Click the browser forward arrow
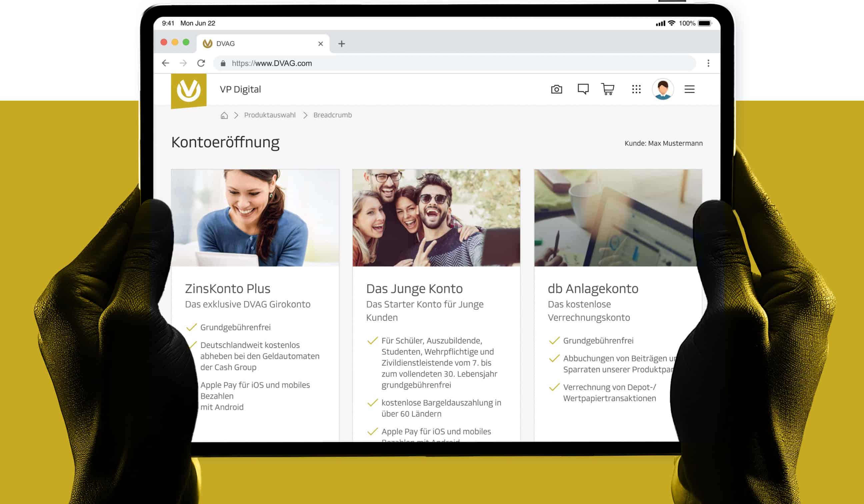864x504 pixels. point(183,63)
